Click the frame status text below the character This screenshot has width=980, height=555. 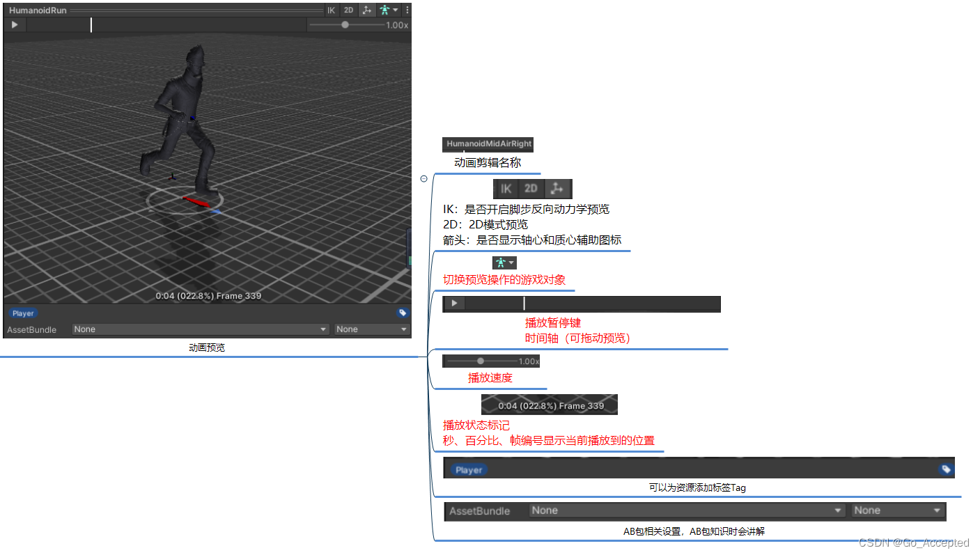[x=208, y=296]
